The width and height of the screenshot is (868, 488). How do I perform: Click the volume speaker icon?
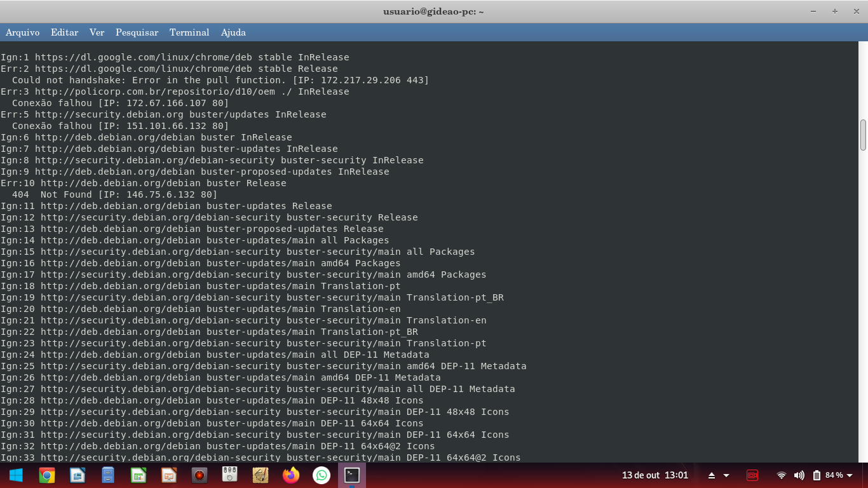pyautogui.click(x=799, y=475)
